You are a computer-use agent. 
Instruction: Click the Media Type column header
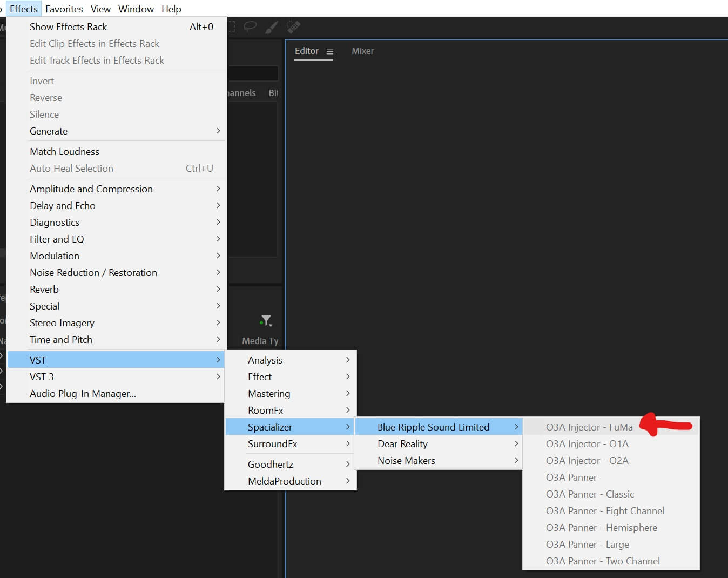tap(260, 341)
